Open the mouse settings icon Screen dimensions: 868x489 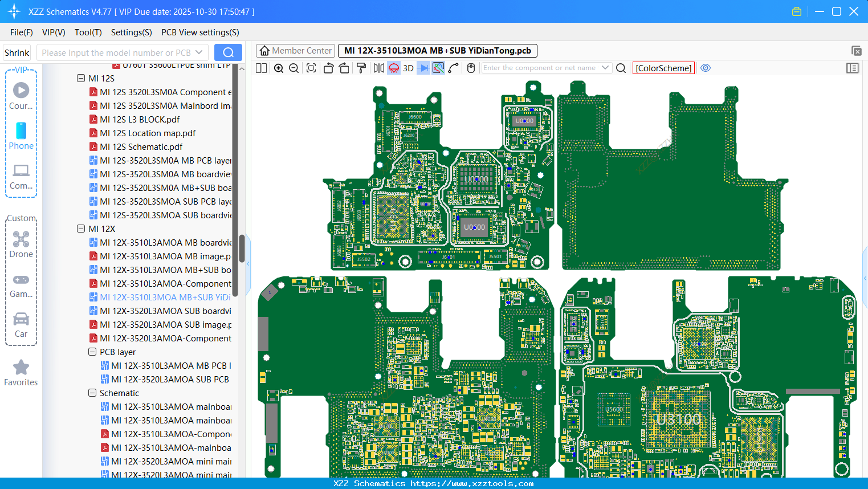[x=471, y=68]
